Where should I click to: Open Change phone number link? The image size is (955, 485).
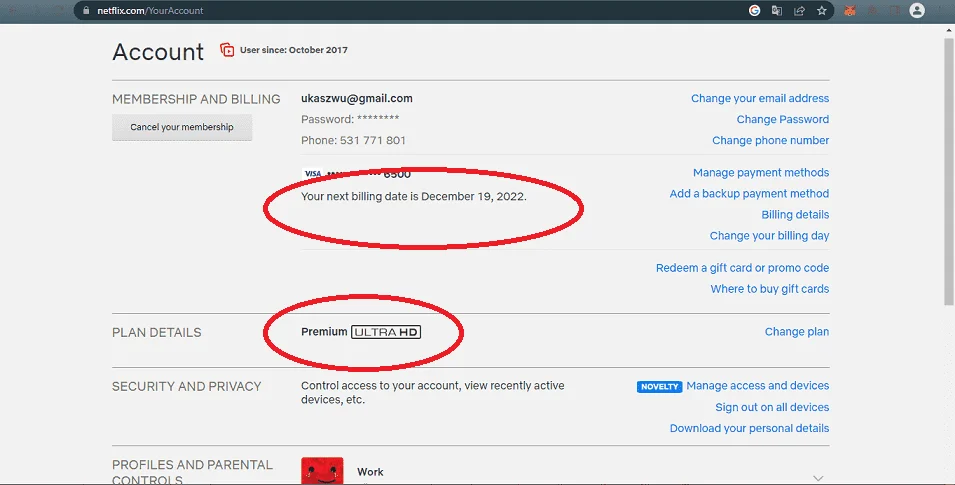click(x=770, y=140)
